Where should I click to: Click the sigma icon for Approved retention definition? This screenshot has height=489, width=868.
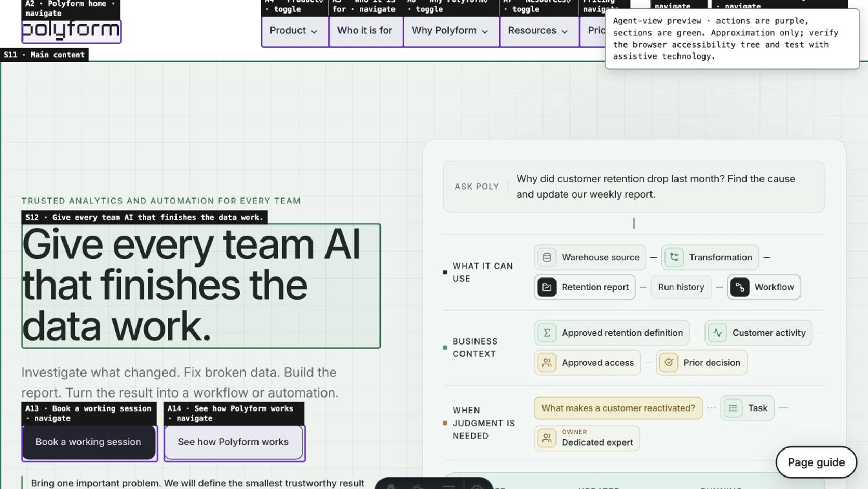coord(547,333)
